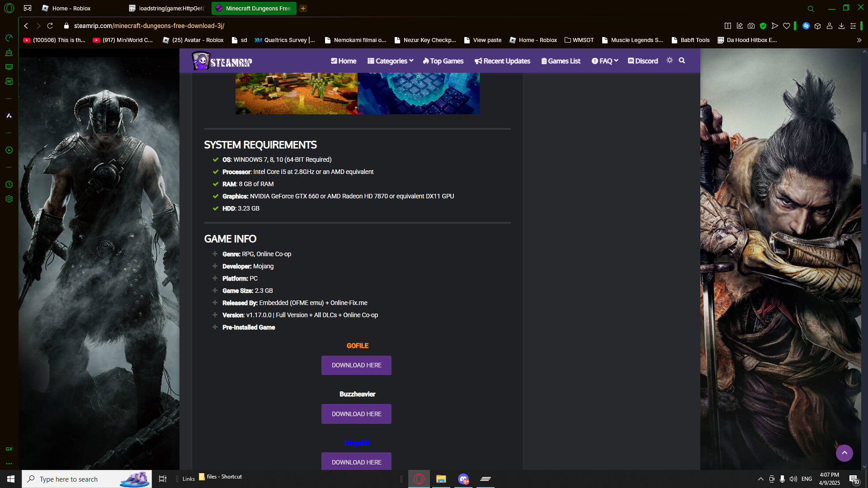The width and height of the screenshot is (868, 488).
Task: Click the send arrow toolbar icon
Action: 775,26
